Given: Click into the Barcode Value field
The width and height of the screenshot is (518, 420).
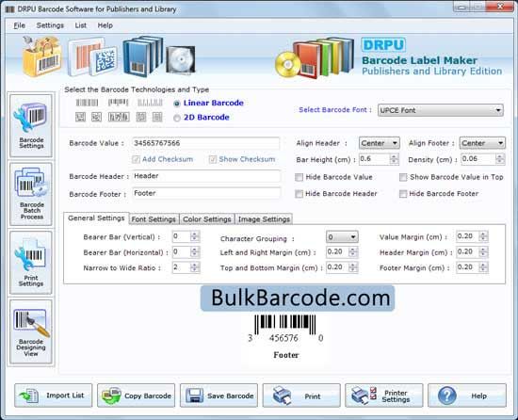Looking at the screenshot, I should coord(206,143).
